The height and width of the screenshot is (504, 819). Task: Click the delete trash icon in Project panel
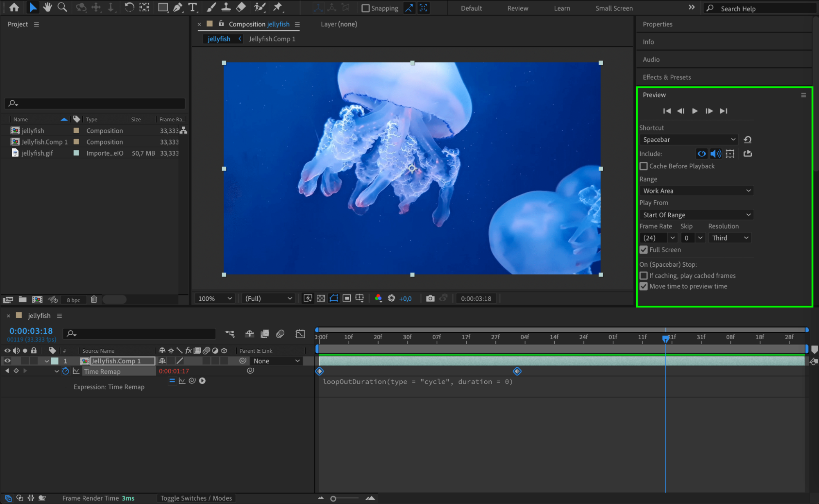(x=94, y=300)
